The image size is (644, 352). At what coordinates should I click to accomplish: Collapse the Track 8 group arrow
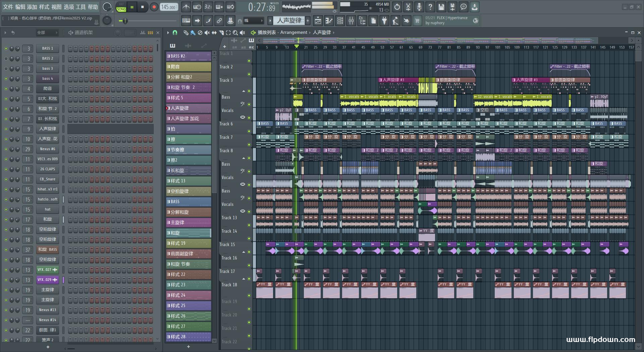[x=244, y=158]
